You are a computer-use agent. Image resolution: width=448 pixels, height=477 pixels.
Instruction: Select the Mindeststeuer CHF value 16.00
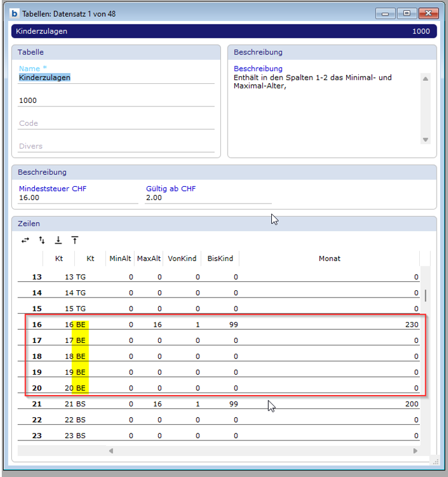coord(78,198)
